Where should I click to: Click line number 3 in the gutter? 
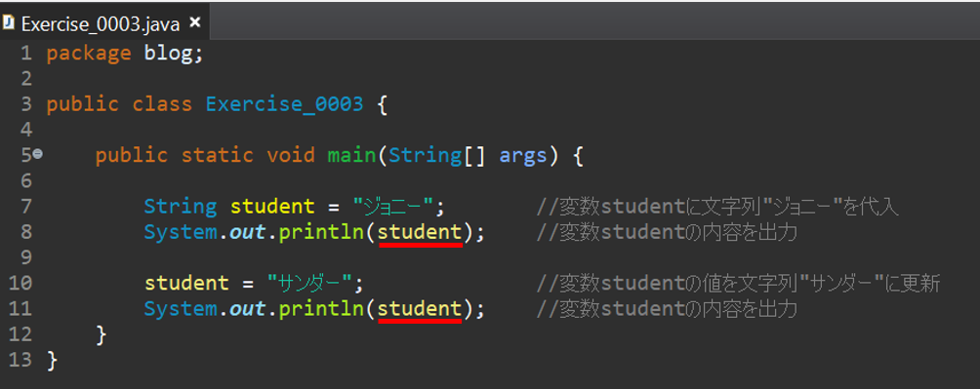[x=25, y=104]
